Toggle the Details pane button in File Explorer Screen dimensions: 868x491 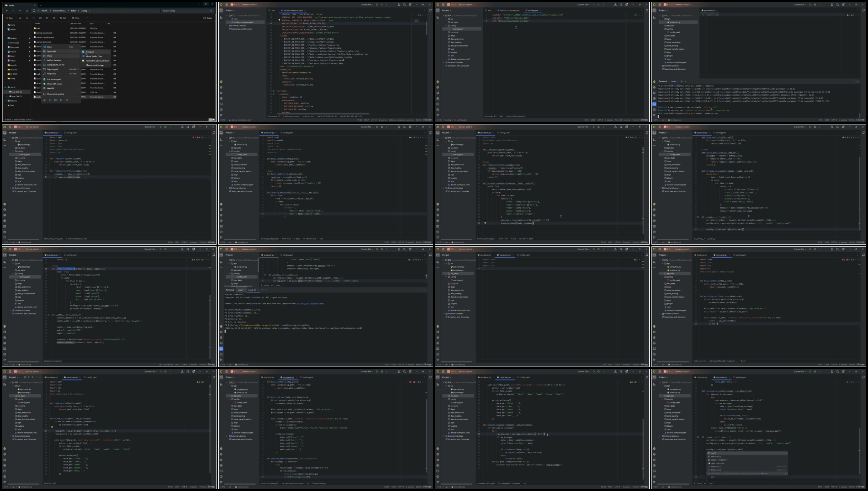coord(208,18)
